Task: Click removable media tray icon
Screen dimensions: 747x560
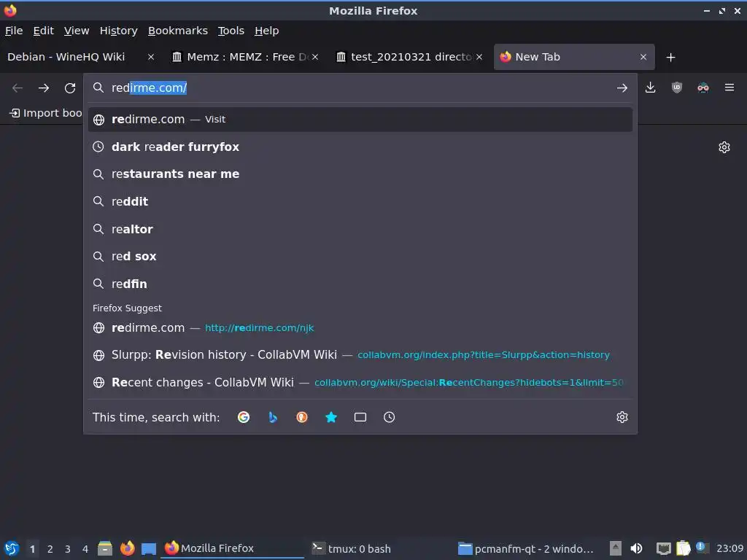Action: tap(616, 548)
